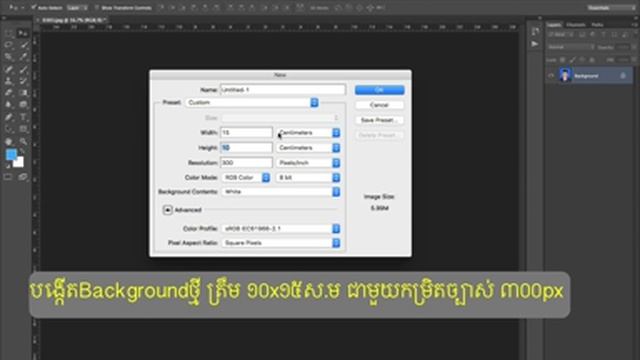This screenshot has width=640, height=360.
Task: Select the Dodge tool
Action: point(23,104)
